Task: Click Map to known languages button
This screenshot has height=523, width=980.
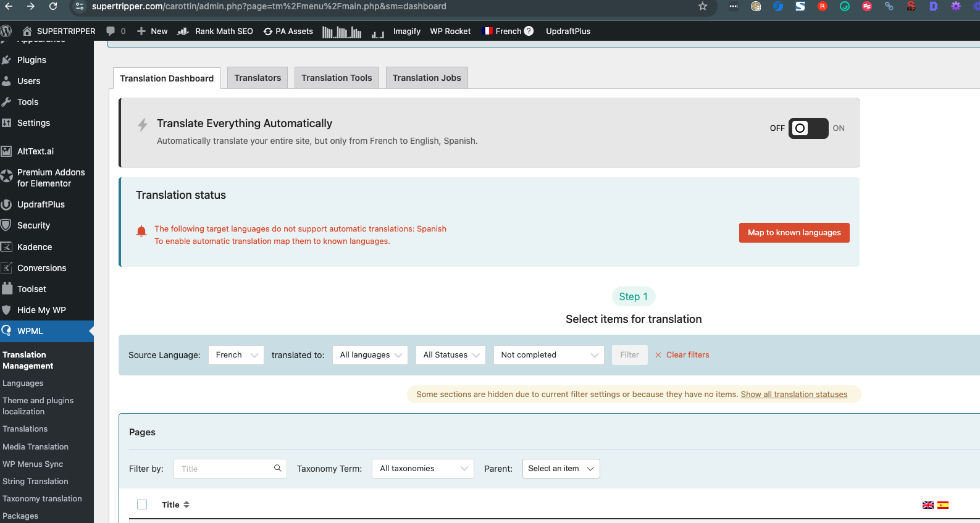Action: tap(794, 233)
